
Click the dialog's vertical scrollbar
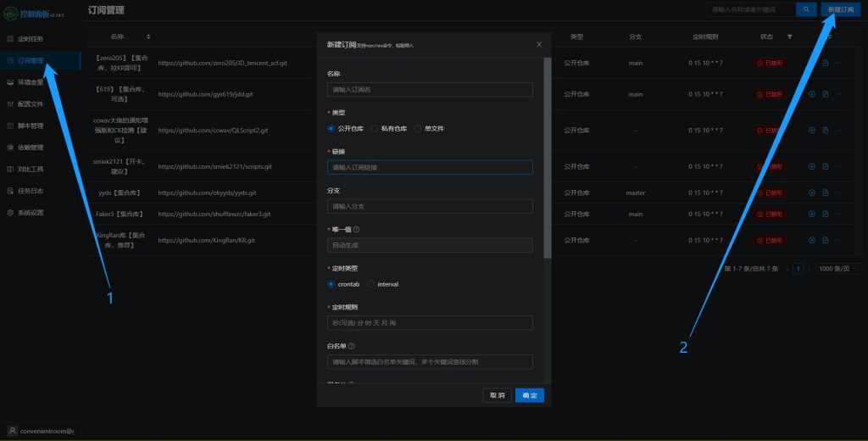tap(548, 158)
